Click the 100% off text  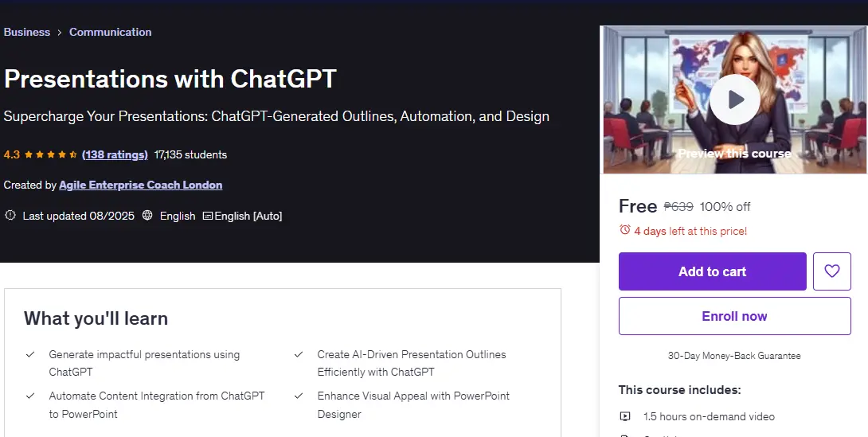click(725, 206)
